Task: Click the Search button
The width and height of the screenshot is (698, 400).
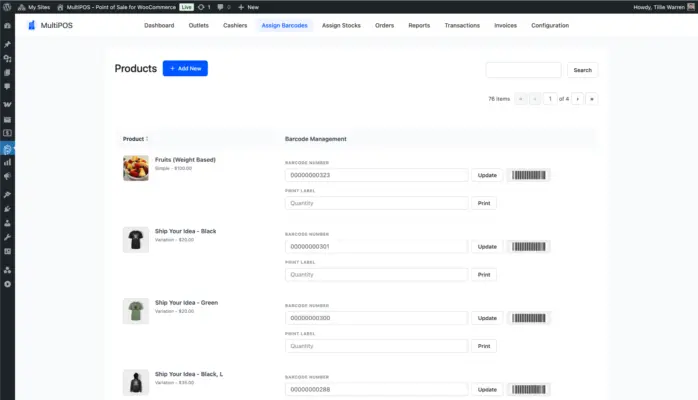Action: [582, 70]
